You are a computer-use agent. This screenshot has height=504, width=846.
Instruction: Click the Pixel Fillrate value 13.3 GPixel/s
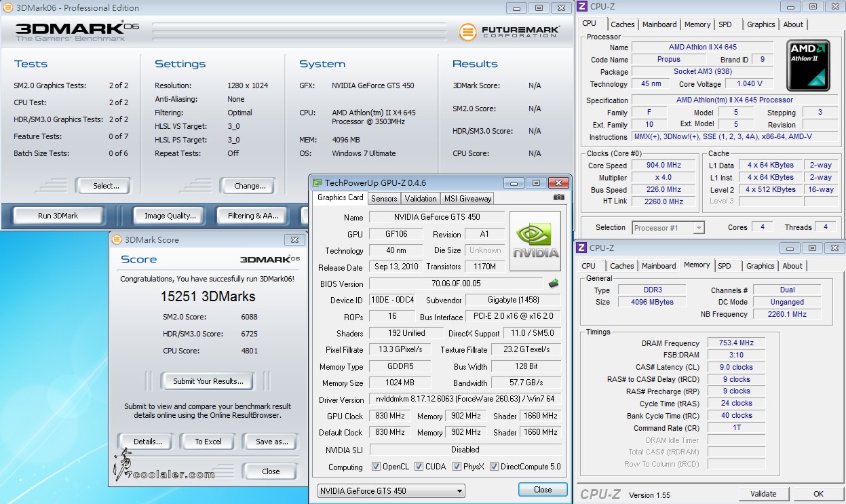coord(400,349)
